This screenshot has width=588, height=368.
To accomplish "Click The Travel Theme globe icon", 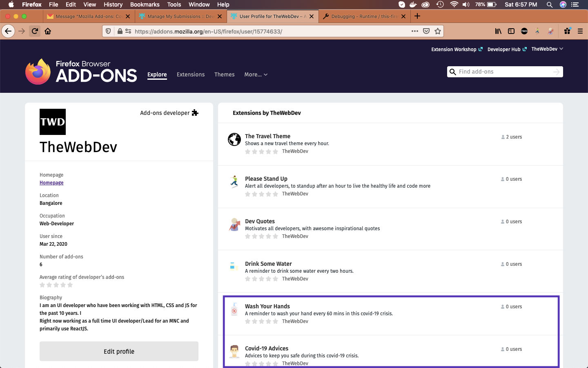I will [234, 139].
